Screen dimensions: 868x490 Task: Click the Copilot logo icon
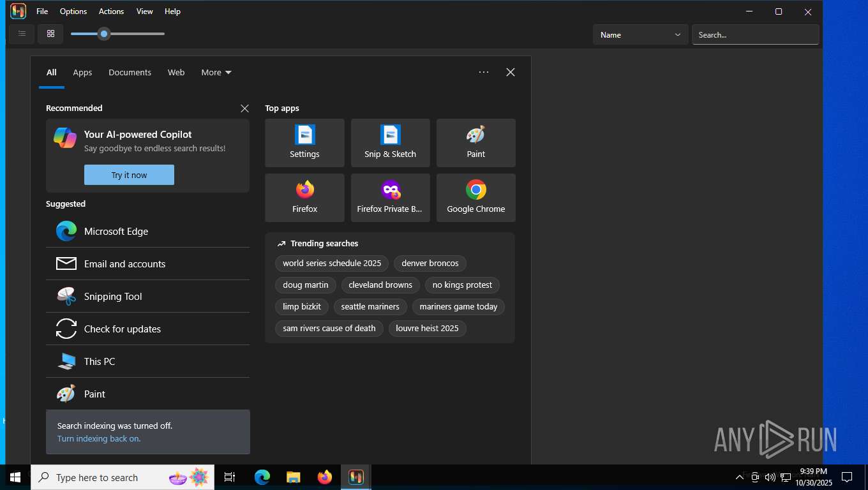coord(65,137)
